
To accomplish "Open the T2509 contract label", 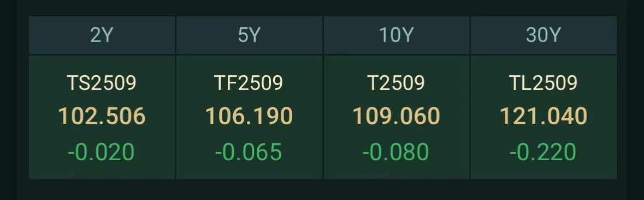I will 396,83.
